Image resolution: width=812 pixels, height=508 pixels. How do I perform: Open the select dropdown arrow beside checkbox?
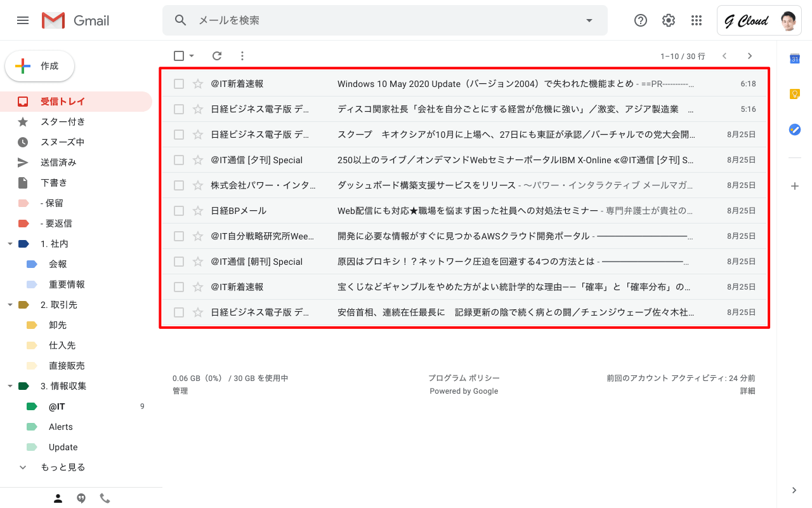tap(192, 56)
